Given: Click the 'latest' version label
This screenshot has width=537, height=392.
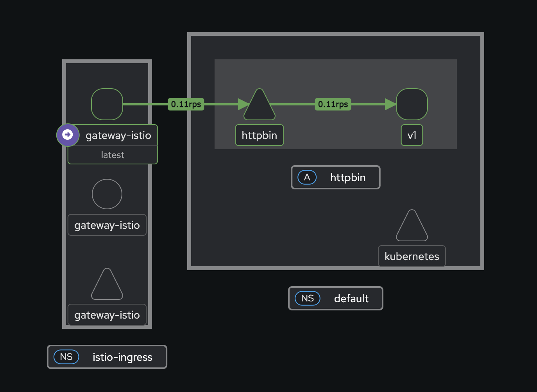Looking at the screenshot, I should coord(113,155).
